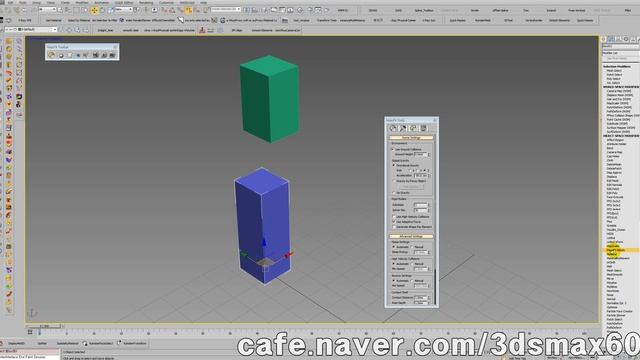Screen dimensions: 640x360
Task: Select Directional Gravity radio button
Action: coord(393,165)
